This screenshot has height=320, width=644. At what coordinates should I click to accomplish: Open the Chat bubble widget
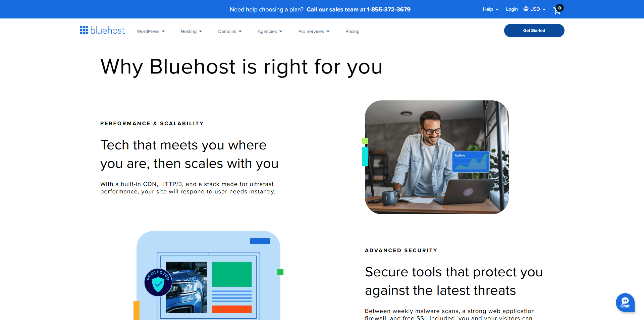625,303
